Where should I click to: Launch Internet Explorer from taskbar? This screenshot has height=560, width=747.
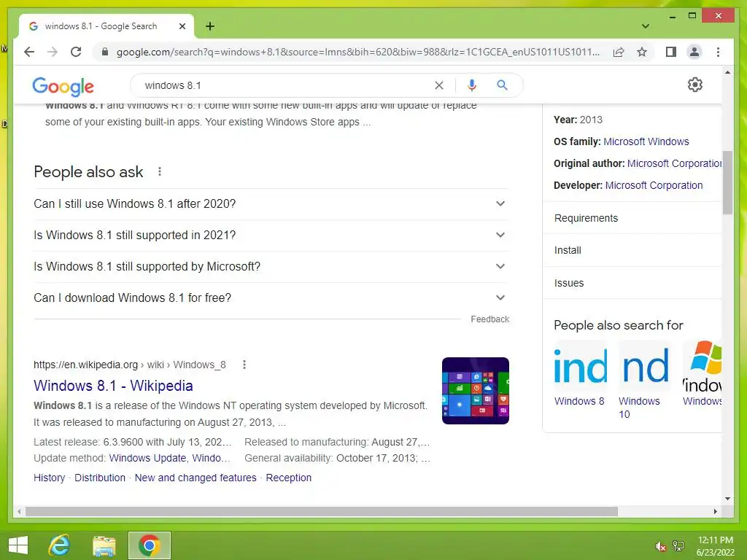59,545
